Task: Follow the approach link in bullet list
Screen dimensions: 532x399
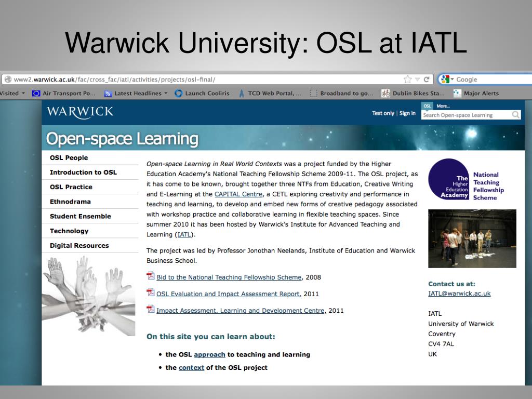Action: [209, 354]
